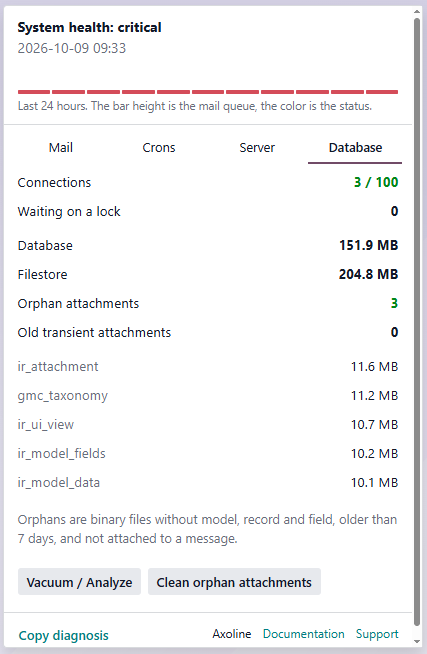Click the Axoline label in footer

click(232, 634)
